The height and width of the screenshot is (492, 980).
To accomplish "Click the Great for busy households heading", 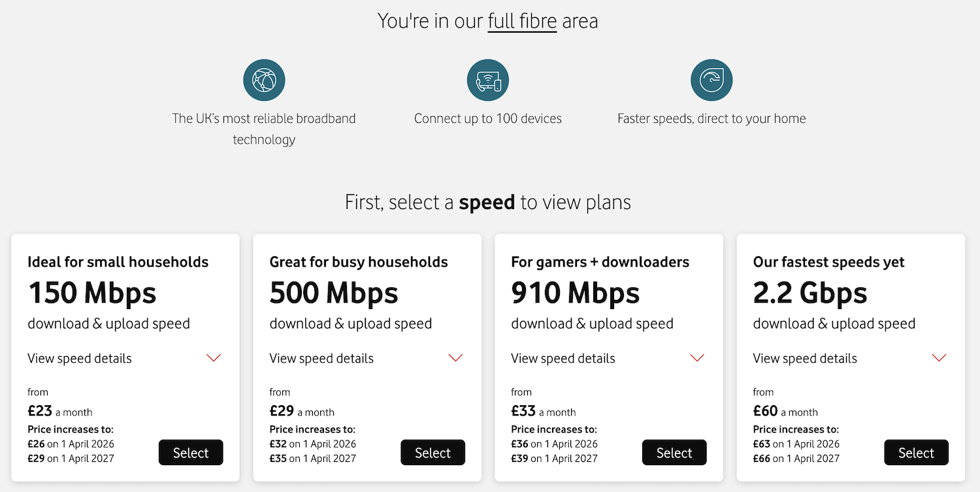I will point(359,263).
